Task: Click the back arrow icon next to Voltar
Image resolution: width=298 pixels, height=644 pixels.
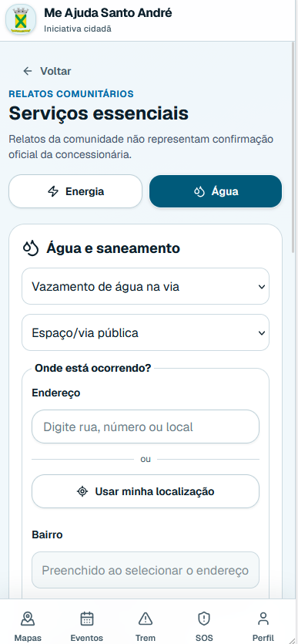Action: [28, 71]
